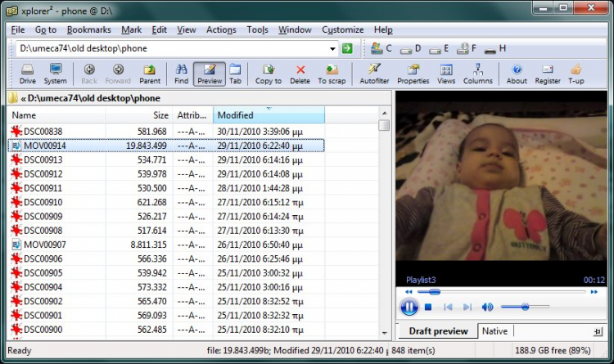Click the T-up toolbar icon
The image size is (614, 364).
576,74
